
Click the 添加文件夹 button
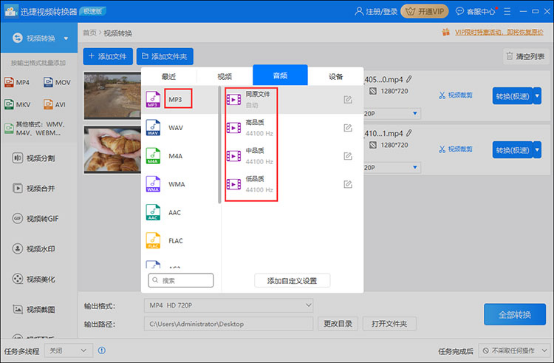point(165,57)
